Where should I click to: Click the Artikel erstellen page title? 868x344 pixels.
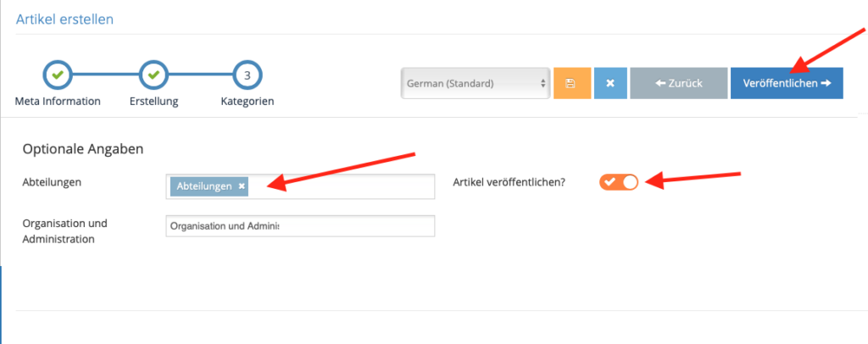click(x=64, y=19)
